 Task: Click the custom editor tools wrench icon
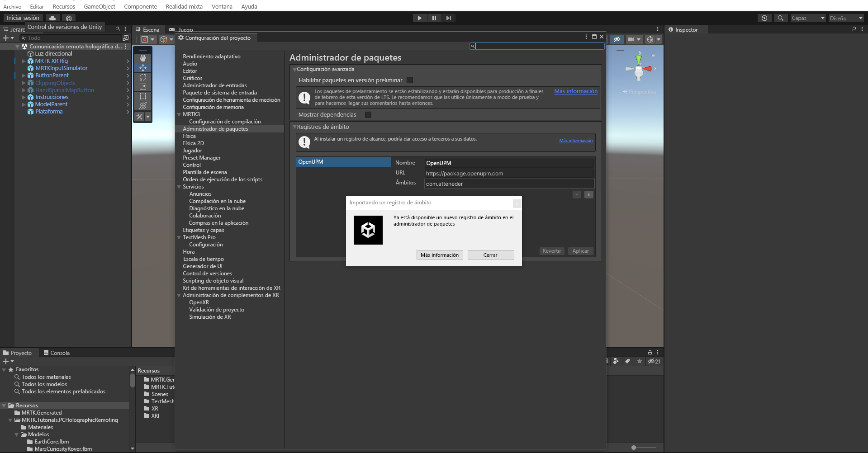[x=140, y=117]
